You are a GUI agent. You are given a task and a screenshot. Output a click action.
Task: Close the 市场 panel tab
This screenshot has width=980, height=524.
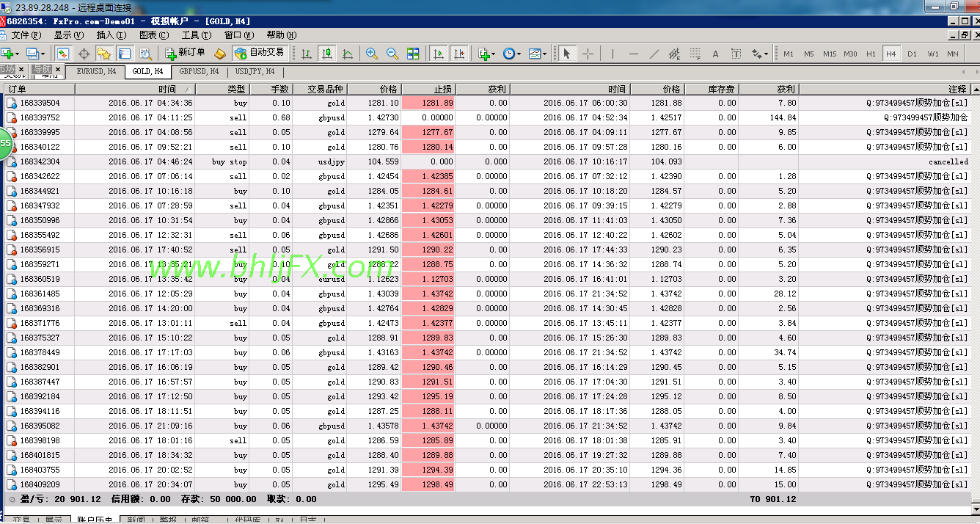click(21, 70)
